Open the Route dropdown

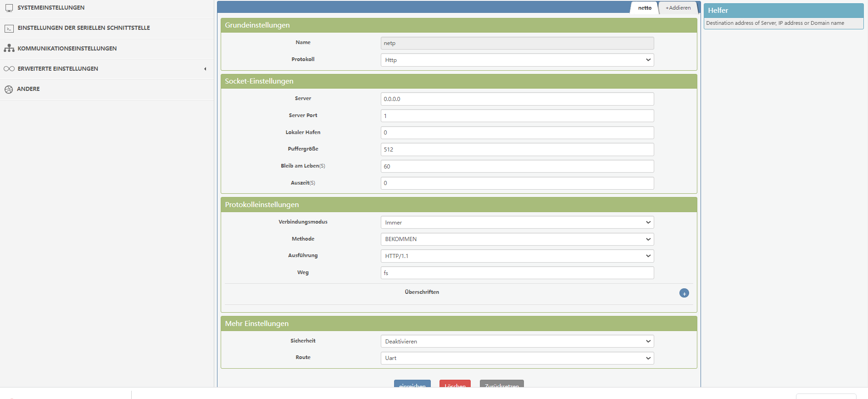pyautogui.click(x=517, y=358)
